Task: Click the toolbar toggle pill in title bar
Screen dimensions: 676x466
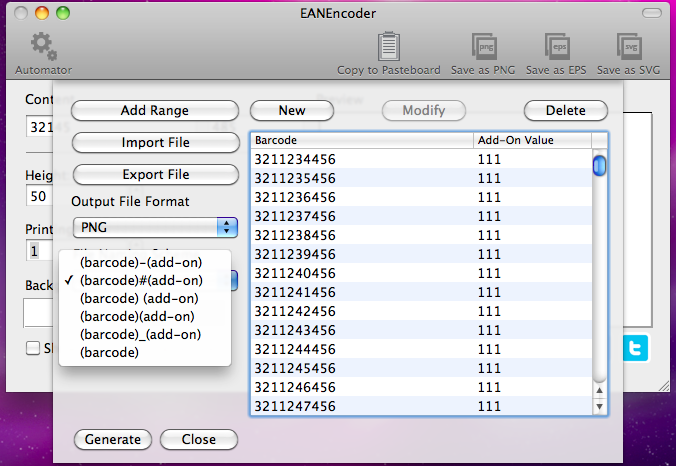Action: 652,13
